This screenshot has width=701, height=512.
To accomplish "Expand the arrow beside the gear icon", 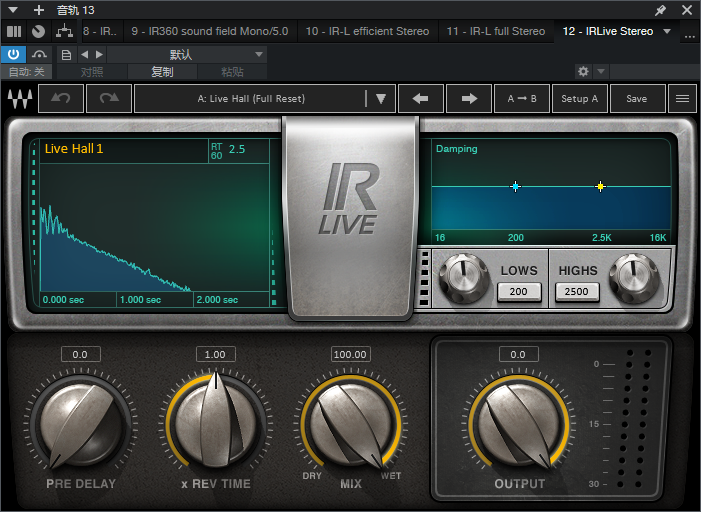I will [x=601, y=71].
